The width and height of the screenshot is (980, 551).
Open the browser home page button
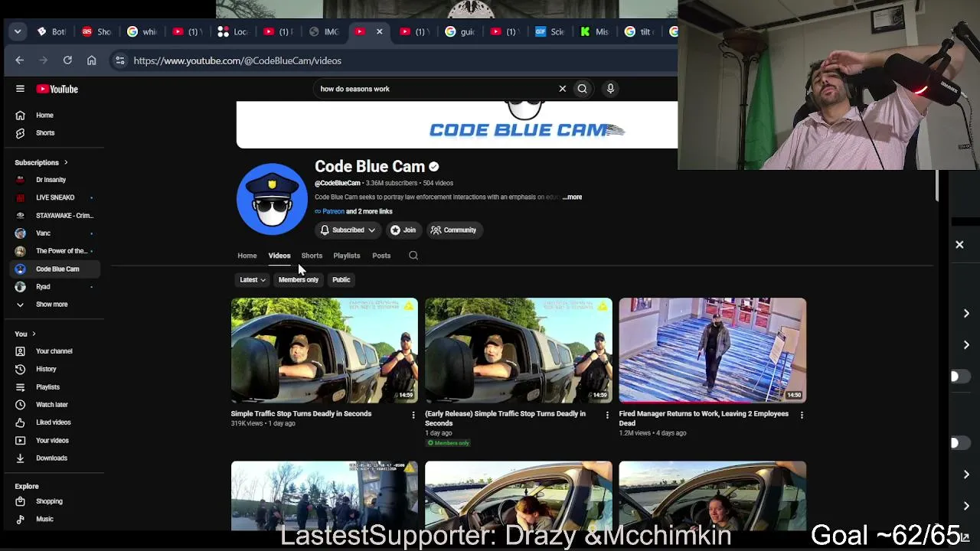point(92,60)
